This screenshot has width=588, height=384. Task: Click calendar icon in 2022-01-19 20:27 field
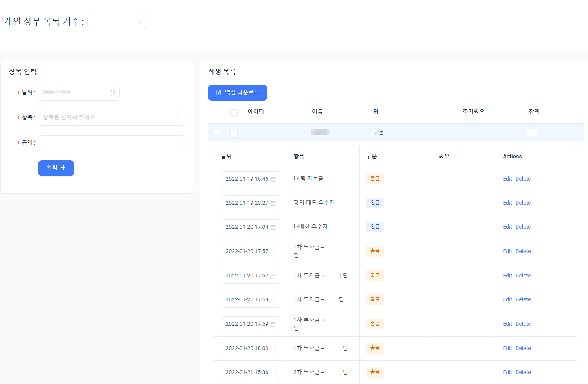(273, 203)
